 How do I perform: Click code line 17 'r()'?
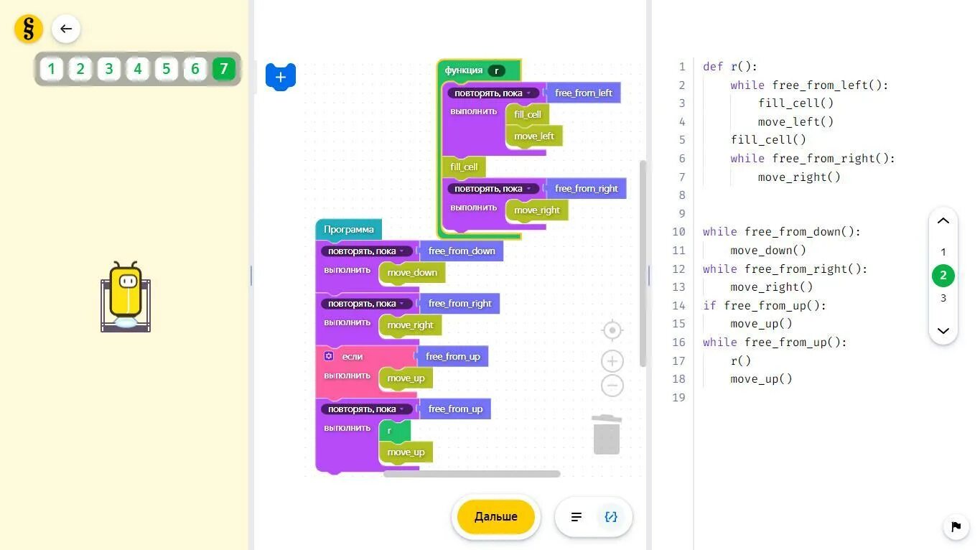741,361
